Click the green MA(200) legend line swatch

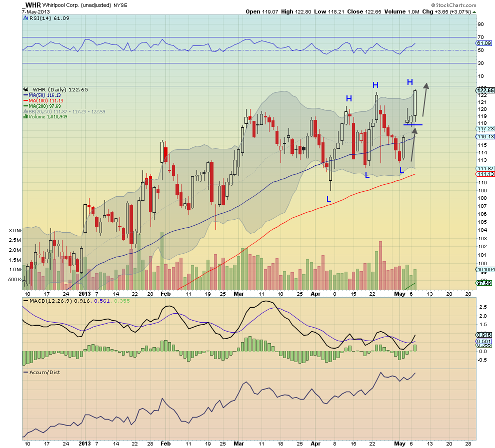tap(26, 106)
